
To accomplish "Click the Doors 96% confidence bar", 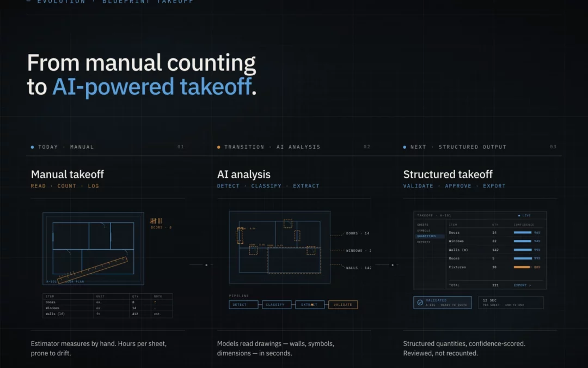I will coord(522,232).
